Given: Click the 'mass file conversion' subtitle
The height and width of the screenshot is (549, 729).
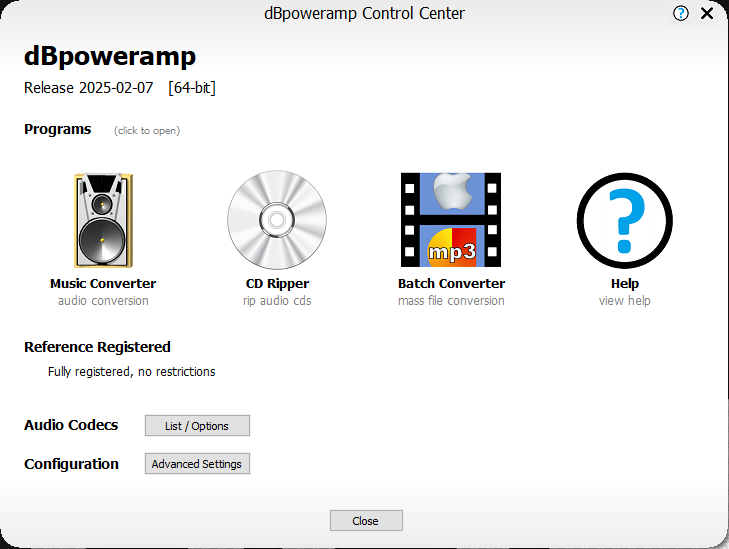Looking at the screenshot, I should tap(451, 301).
